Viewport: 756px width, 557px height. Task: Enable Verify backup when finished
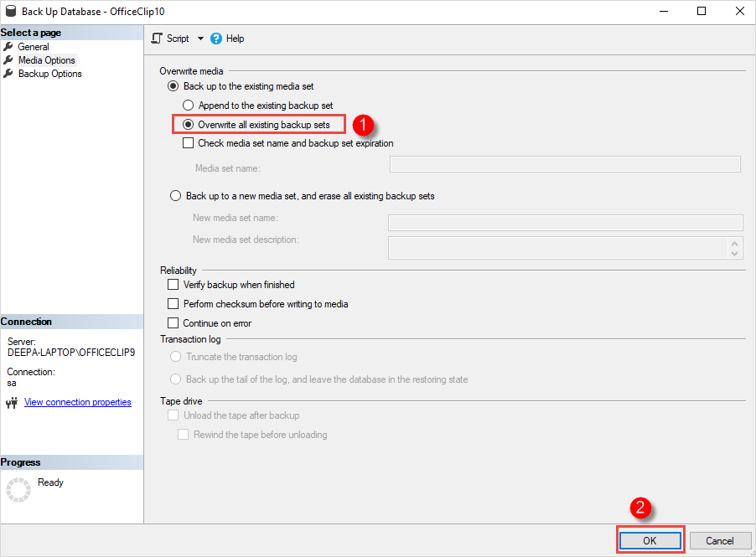[173, 284]
